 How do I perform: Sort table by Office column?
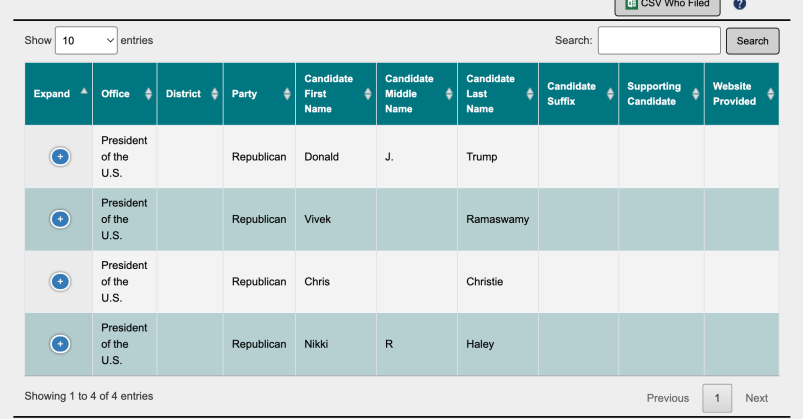click(x=125, y=94)
